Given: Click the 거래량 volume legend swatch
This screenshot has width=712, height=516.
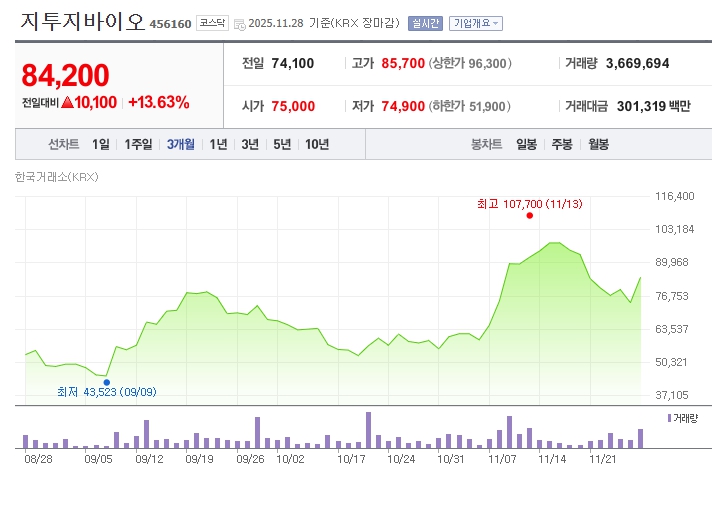Looking at the screenshot, I should (669, 417).
